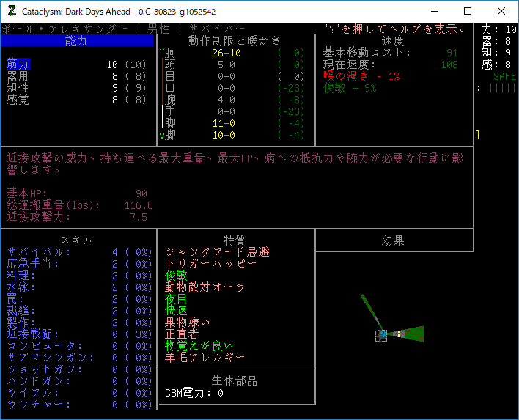Select the 知性 stat row
Screen dimensions: 519x420
[x=18, y=88]
